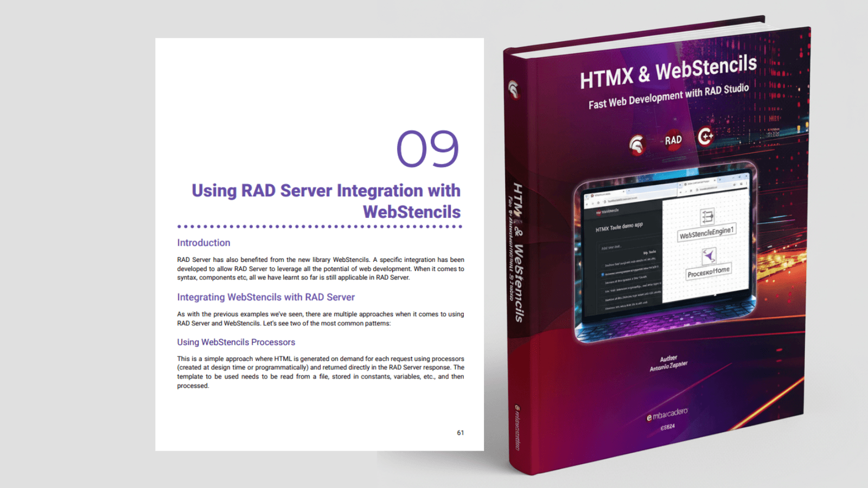Click the paragraph starting 'As with the previous examples'

(x=321, y=319)
